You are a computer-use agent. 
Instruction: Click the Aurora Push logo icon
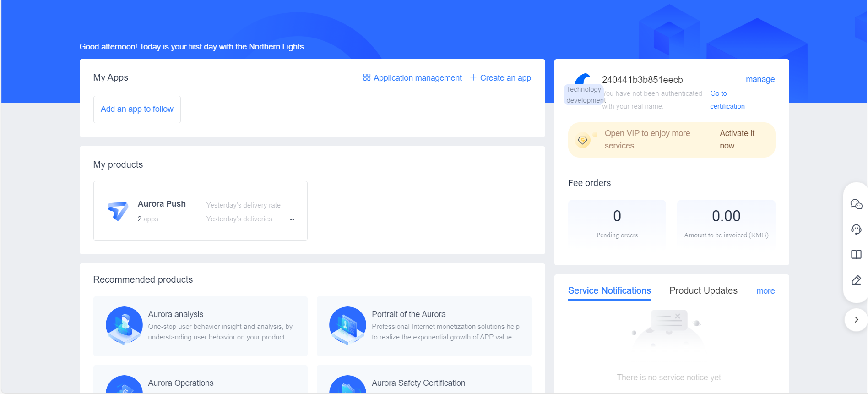click(118, 211)
